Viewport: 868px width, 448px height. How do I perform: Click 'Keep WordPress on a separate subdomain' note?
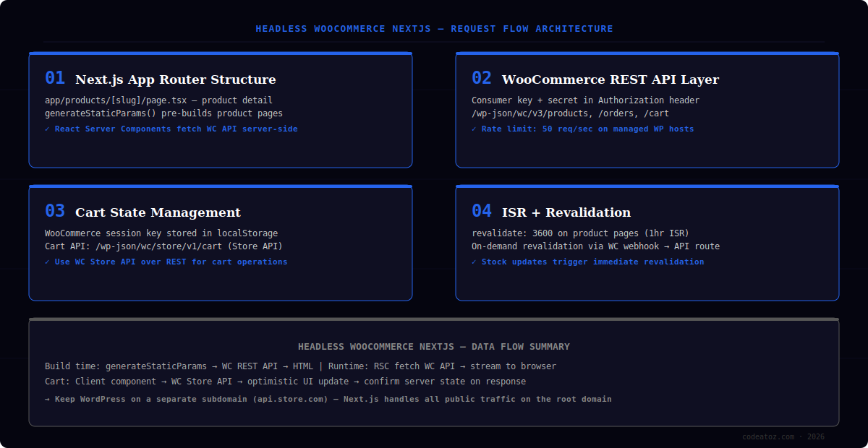click(x=328, y=399)
